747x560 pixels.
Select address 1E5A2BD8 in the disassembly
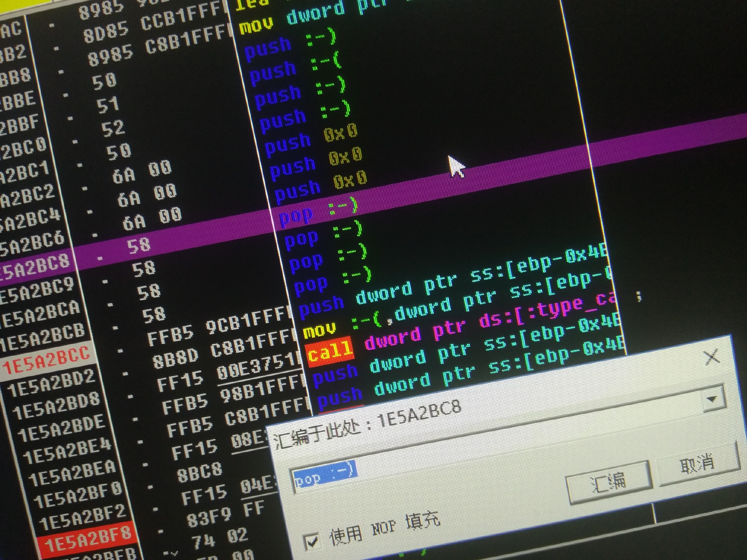point(57,406)
